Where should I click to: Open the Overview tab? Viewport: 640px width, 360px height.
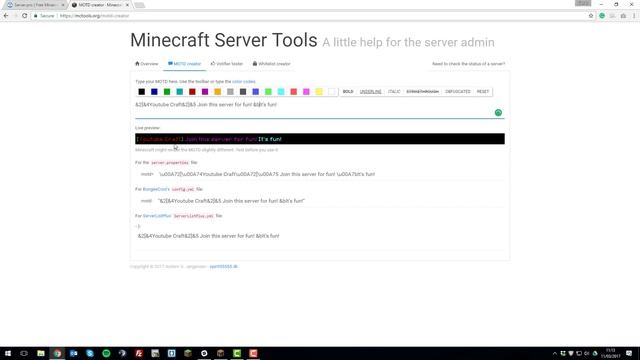pyautogui.click(x=147, y=64)
